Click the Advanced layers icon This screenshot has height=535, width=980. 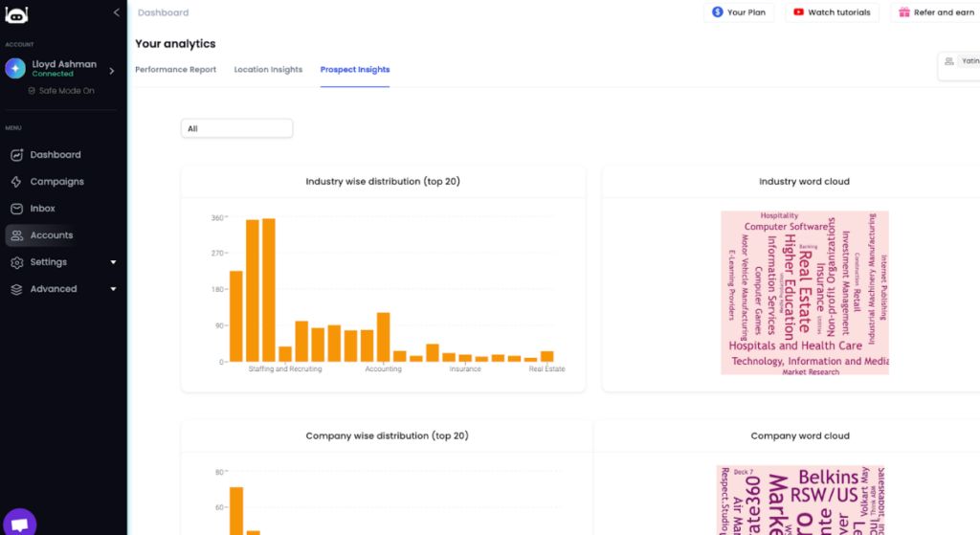[17, 289]
